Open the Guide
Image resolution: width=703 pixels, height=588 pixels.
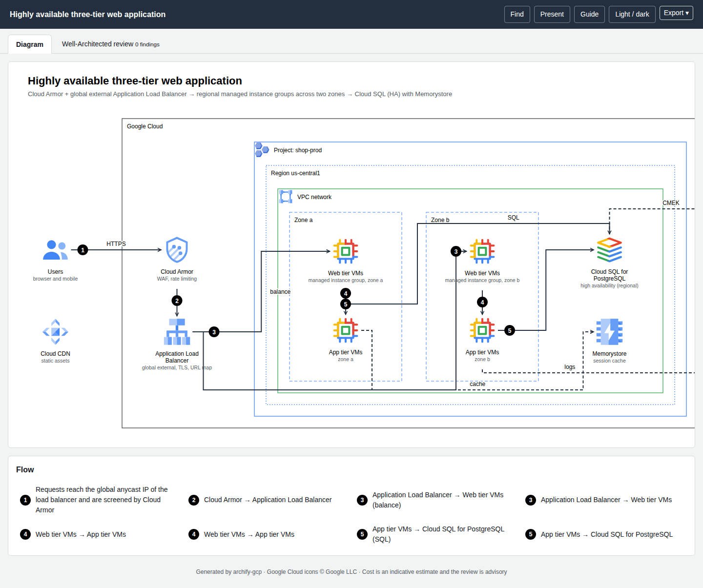click(x=589, y=14)
